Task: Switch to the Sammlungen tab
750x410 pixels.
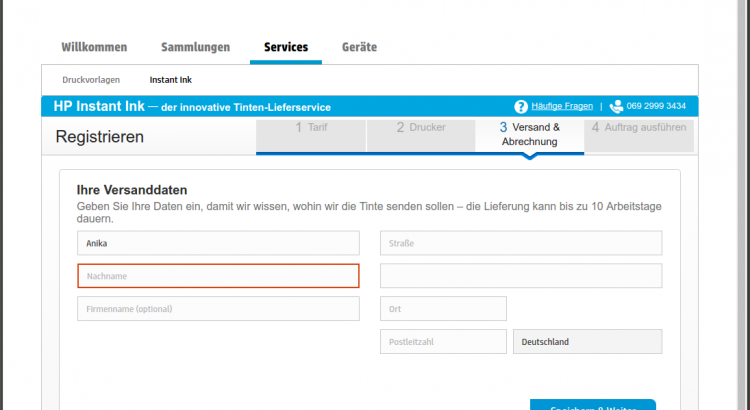Action: point(196,47)
